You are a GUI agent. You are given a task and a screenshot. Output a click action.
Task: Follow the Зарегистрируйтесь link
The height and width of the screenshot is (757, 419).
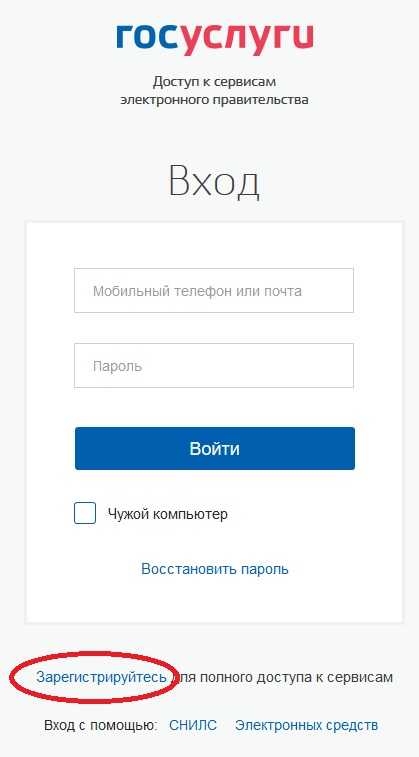click(101, 677)
